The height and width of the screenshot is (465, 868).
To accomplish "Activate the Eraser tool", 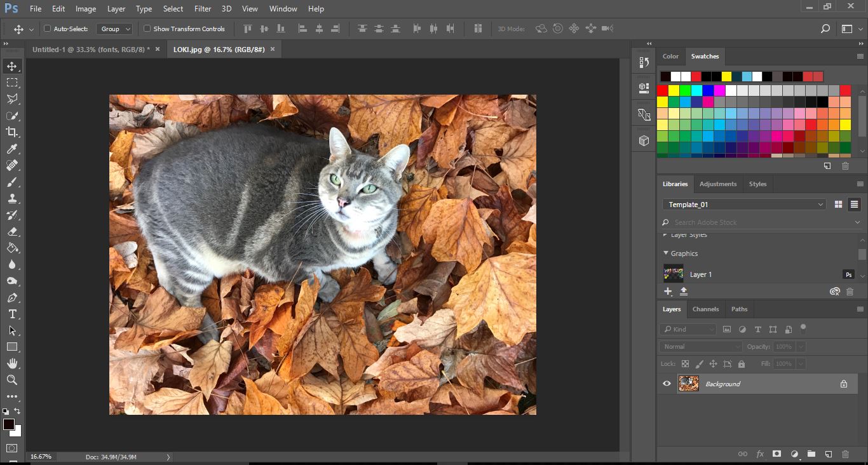I will [12, 231].
